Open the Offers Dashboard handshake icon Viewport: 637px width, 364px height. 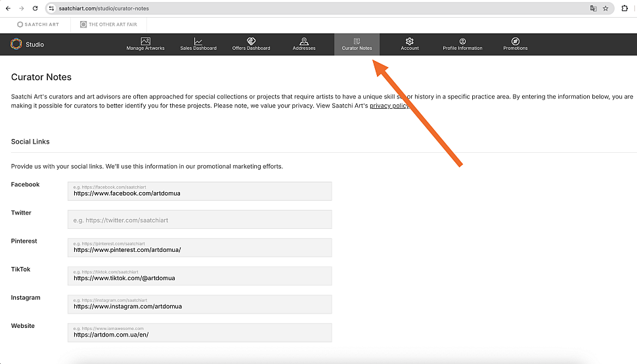pyautogui.click(x=251, y=41)
